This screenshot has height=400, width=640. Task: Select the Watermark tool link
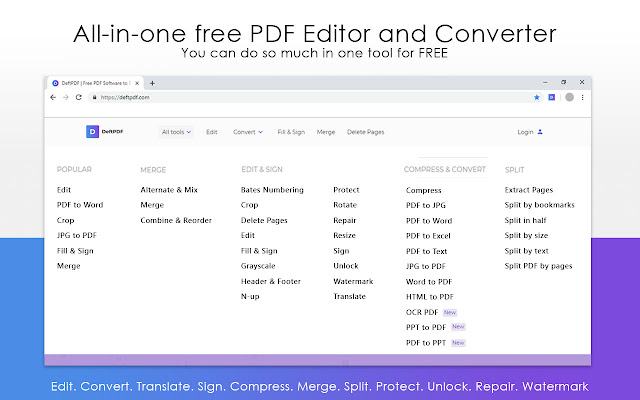[352, 281]
